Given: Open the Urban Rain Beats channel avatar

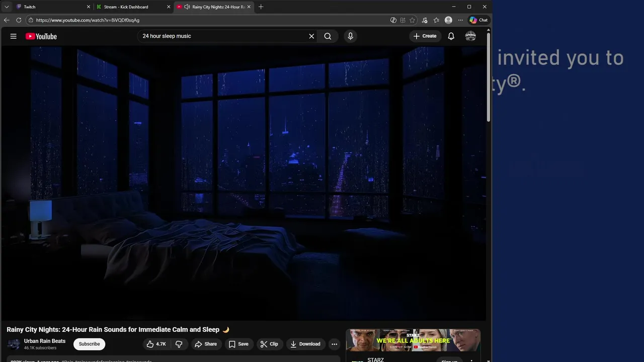Looking at the screenshot, I should (x=14, y=344).
